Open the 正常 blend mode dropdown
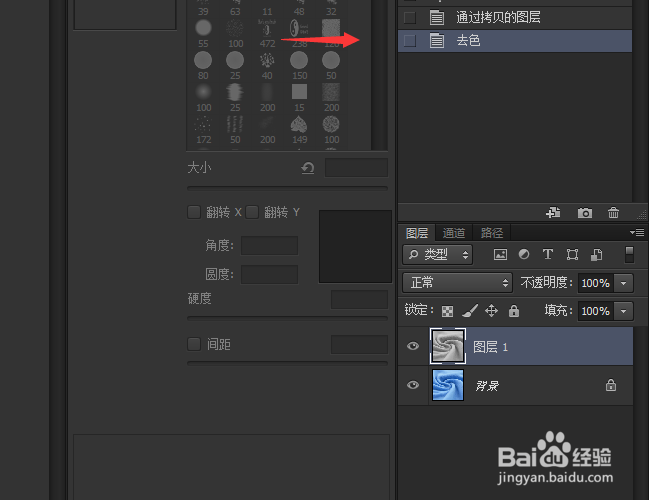This screenshot has width=649, height=500. pyautogui.click(x=457, y=283)
